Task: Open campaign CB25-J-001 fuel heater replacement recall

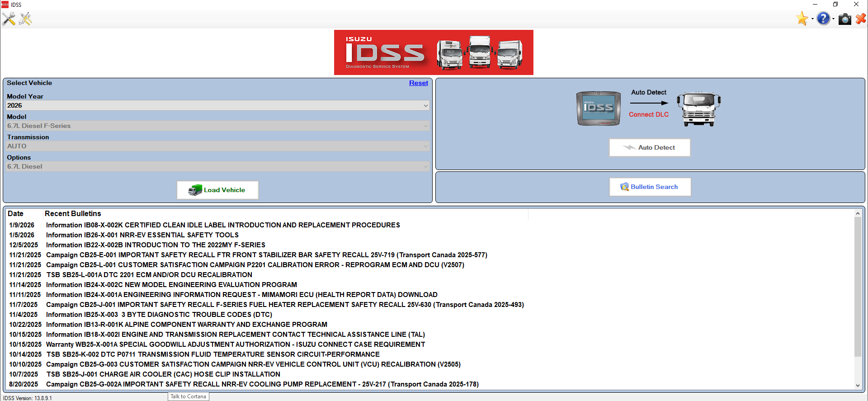Action: click(x=285, y=305)
